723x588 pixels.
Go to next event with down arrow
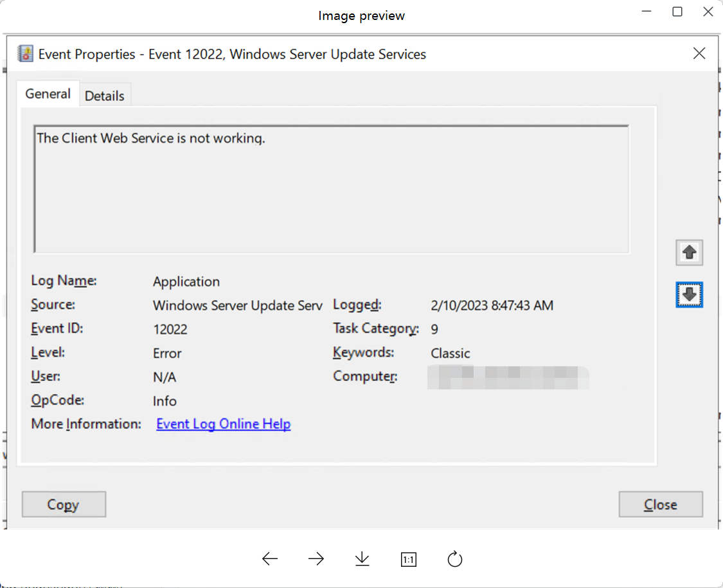(x=690, y=294)
